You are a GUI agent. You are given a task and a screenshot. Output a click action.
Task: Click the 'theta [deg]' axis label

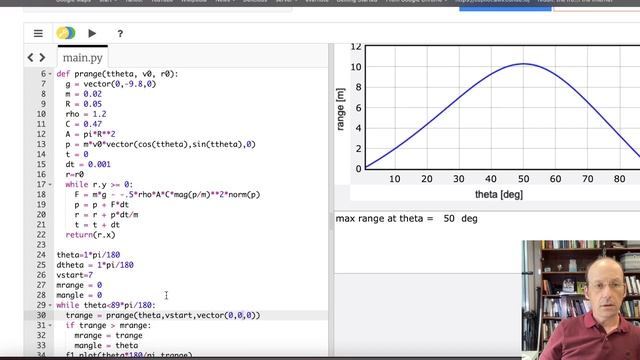(x=499, y=194)
